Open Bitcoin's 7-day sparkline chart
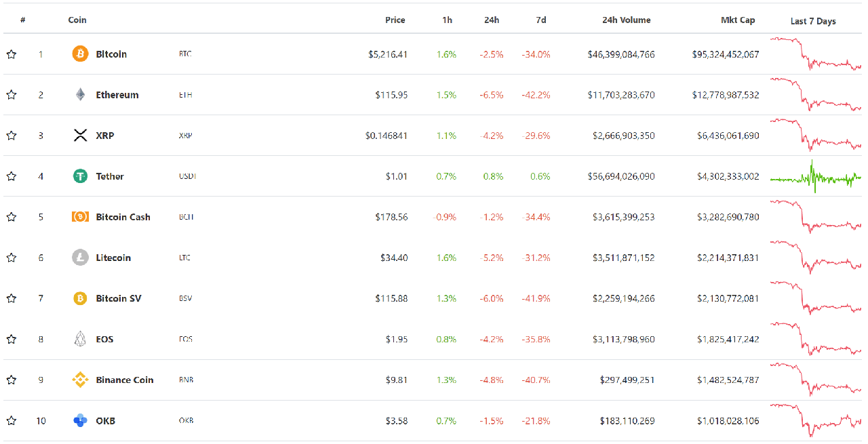Image resolution: width=868 pixels, height=444 pixels. 816,54
